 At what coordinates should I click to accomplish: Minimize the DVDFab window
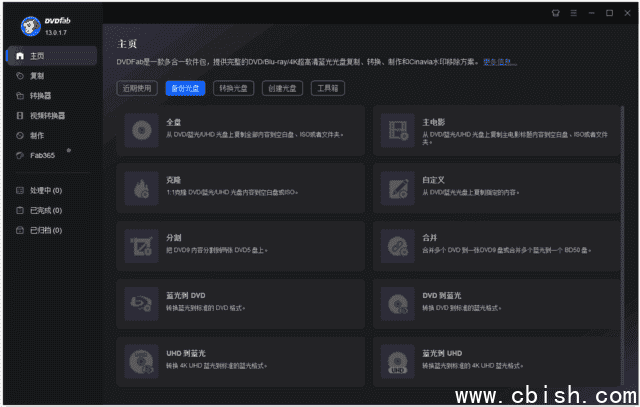[x=591, y=13]
